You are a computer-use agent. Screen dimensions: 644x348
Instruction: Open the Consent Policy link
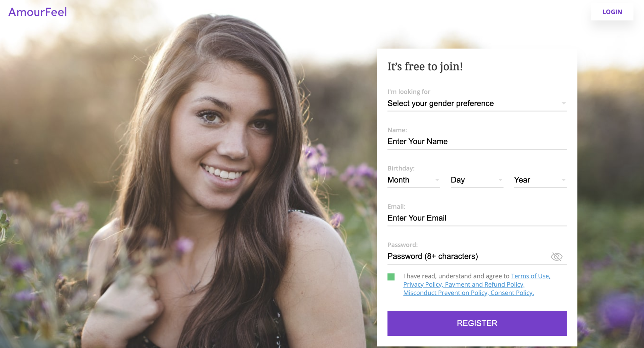pos(512,293)
